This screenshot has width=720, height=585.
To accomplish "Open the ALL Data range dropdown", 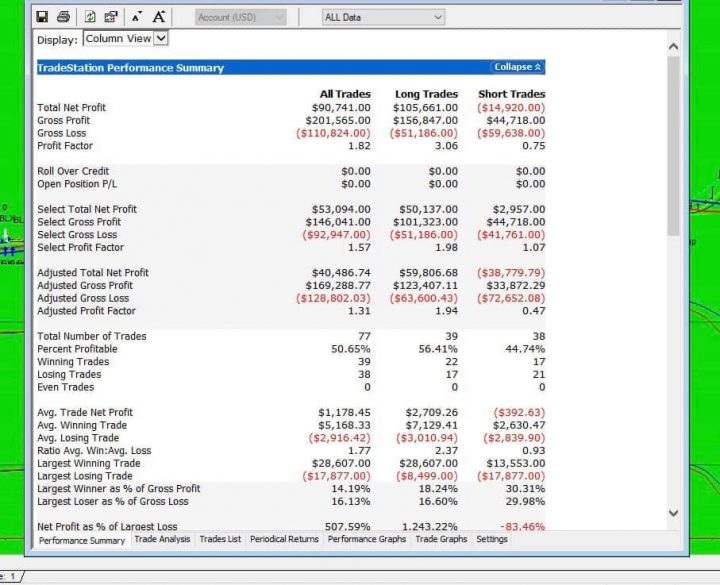I will click(x=383, y=17).
